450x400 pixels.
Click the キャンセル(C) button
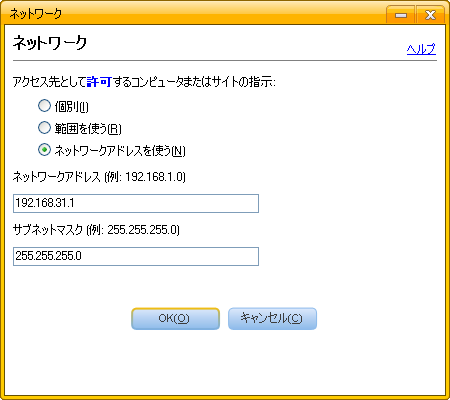pos(272,319)
